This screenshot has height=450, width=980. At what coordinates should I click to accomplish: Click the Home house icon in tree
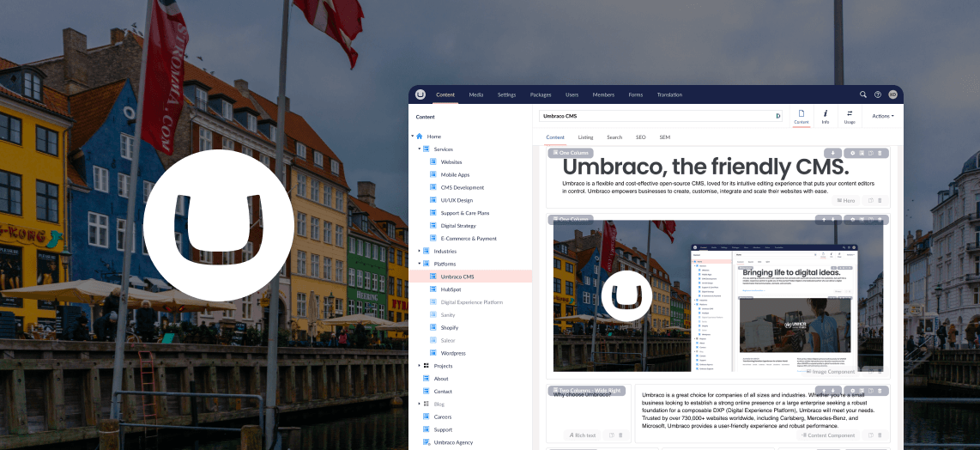coord(420,137)
